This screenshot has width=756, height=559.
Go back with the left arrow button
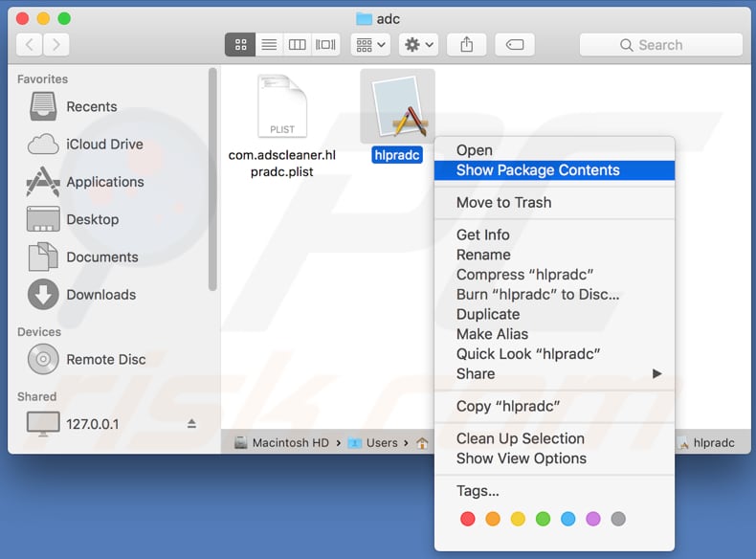[x=30, y=44]
